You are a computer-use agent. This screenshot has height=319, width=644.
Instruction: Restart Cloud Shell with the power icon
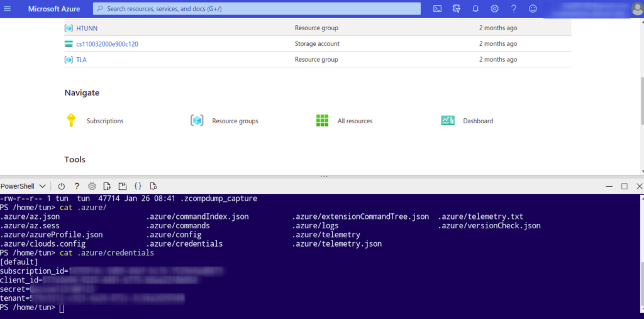(61, 186)
